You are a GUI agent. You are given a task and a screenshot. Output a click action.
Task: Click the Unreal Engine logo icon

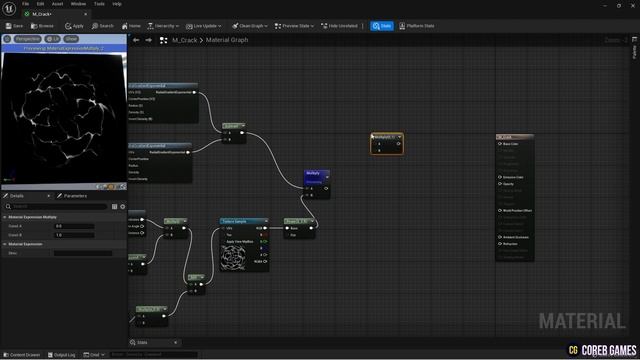[9, 8]
